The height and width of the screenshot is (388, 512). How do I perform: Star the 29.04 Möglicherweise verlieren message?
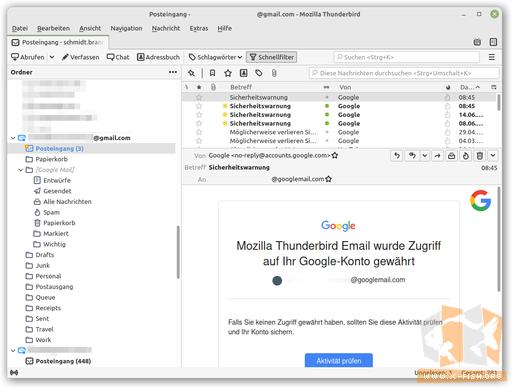point(199,132)
